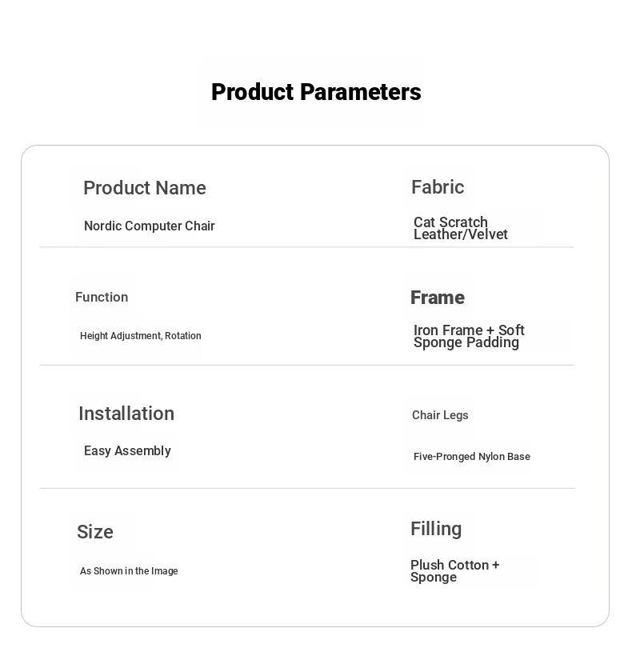Image resolution: width=632 pixels, height=672 pixels.
Task: Click the word Rotation in function value
Action: coord(183,335)
